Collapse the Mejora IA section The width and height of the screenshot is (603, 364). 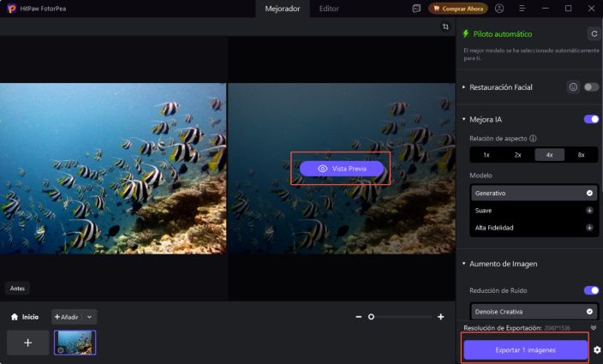463,119
